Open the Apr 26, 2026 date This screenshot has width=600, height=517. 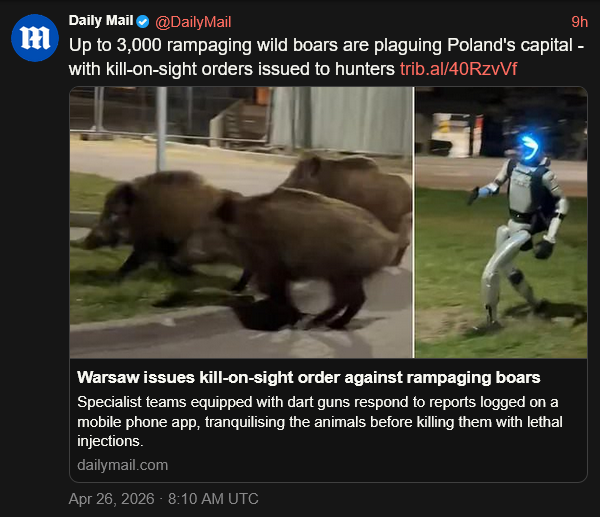pyautogui.click(x=111, y=499)
